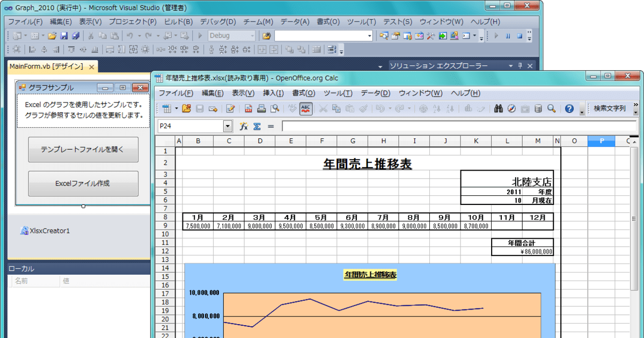Image resolution: width=644 pixels, height=338 pixels.
Task: Click the Sum icon in the formula bar
Action: (257, 126)
